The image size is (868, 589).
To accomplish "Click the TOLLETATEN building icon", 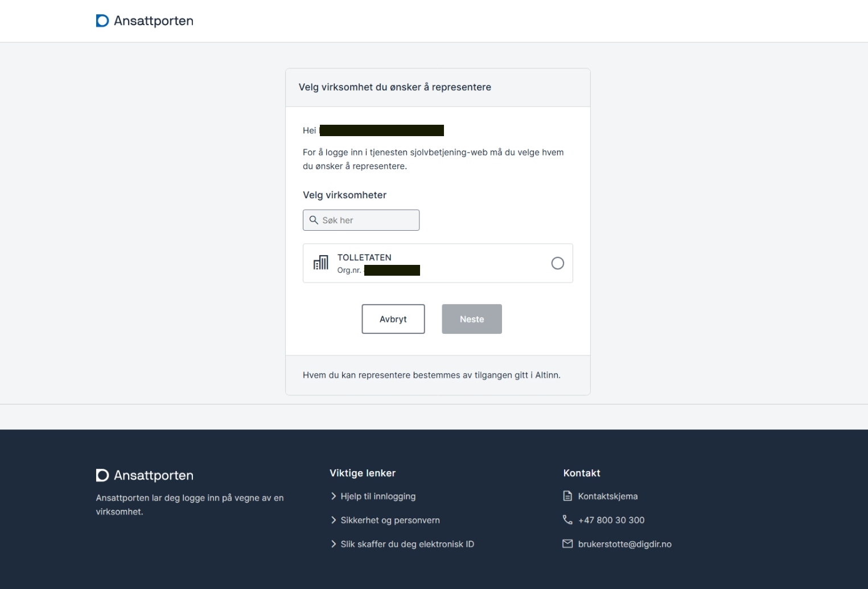I will [x=321, y=263].
